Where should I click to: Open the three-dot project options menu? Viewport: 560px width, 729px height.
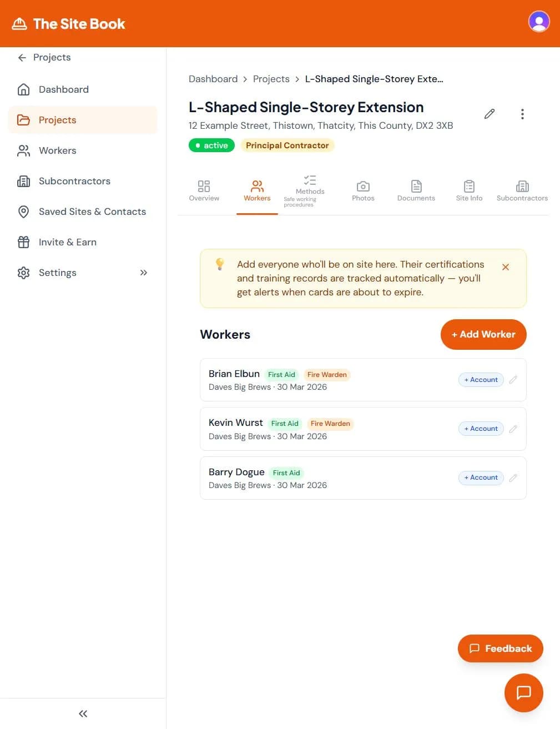pyautogui.click(x=522, y=114)
